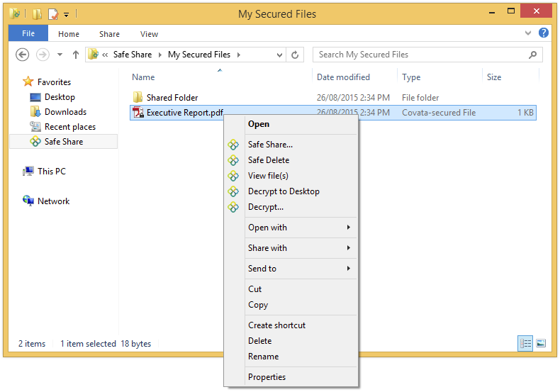Select Rename in the context menu
This screenshot has width=560, height=392.
pyautogui.click(x=263, y=357)
